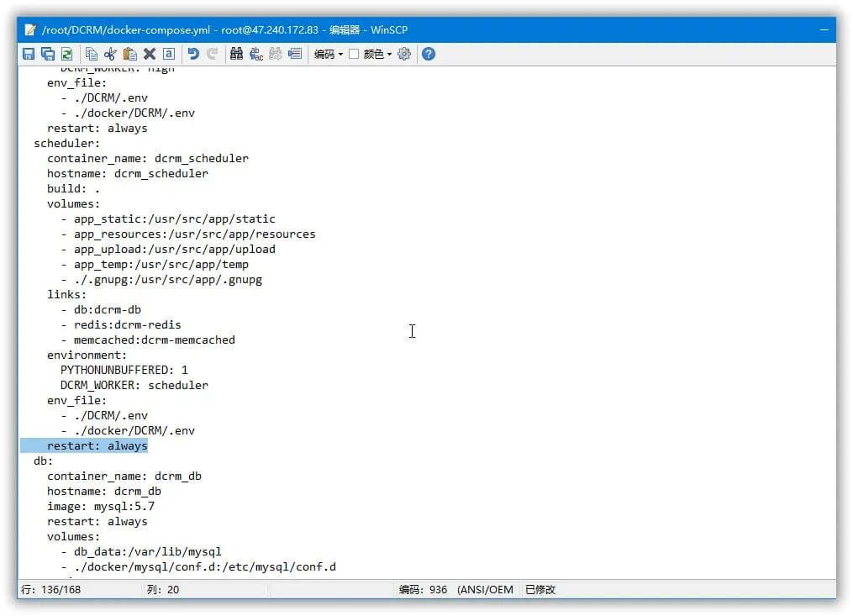Click the Save file icon
853x616 pixels.
coord(29,54)
